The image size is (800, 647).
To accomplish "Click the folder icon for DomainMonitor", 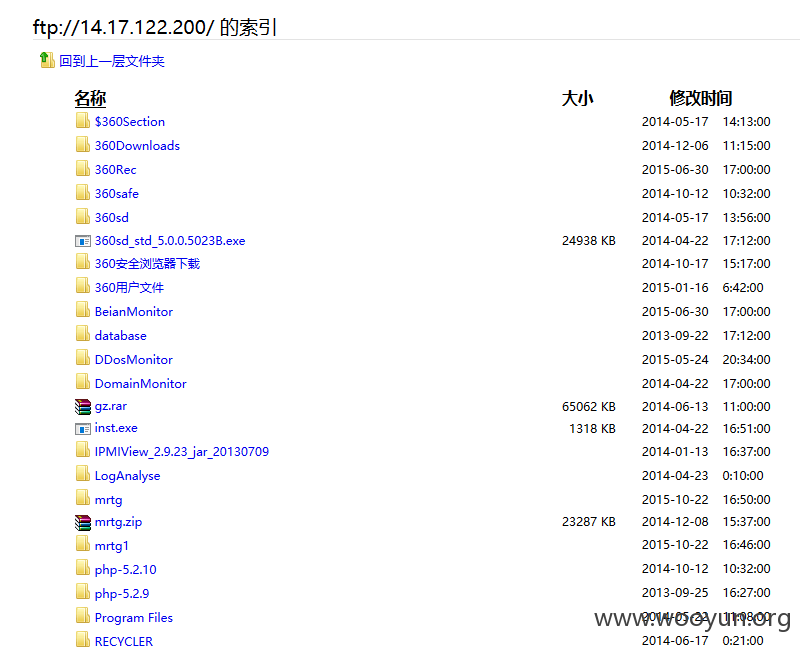I will click(x=83, y=382).
